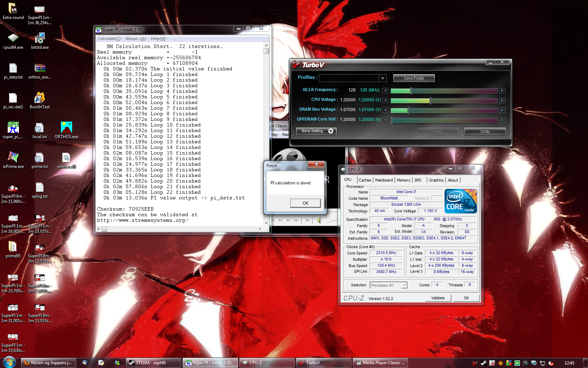Click increase arrow for CPU Voltage
The height and width of the screenshot is (368, 588).
coord(502,100)
